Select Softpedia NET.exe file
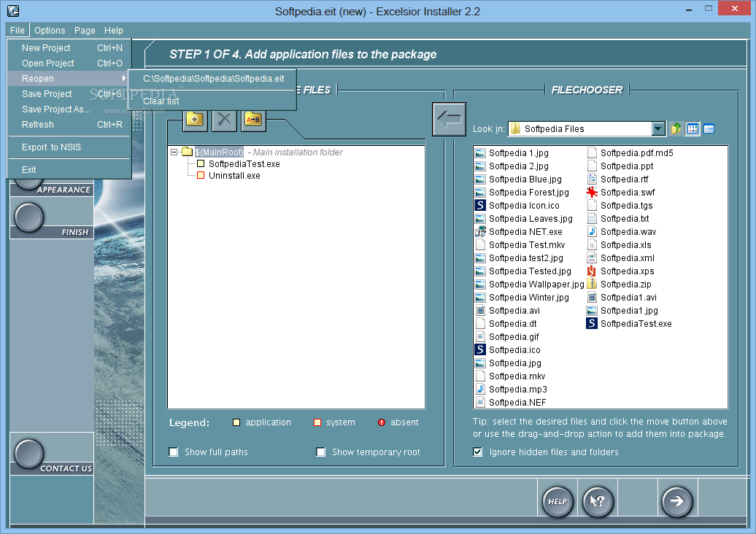 coord(519,232)
